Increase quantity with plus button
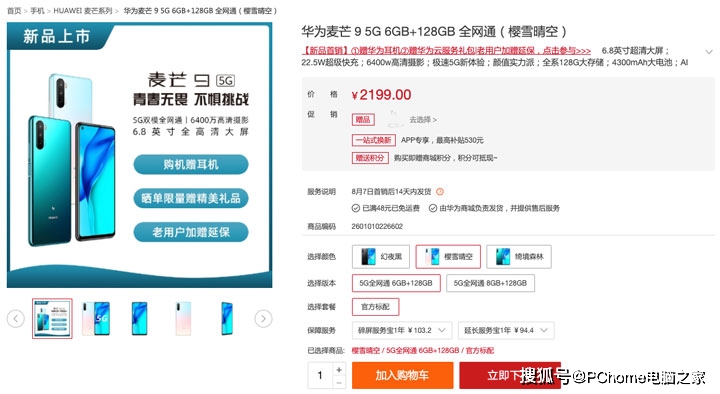Viewport: 720px width, 394px height. click(339, 369)
